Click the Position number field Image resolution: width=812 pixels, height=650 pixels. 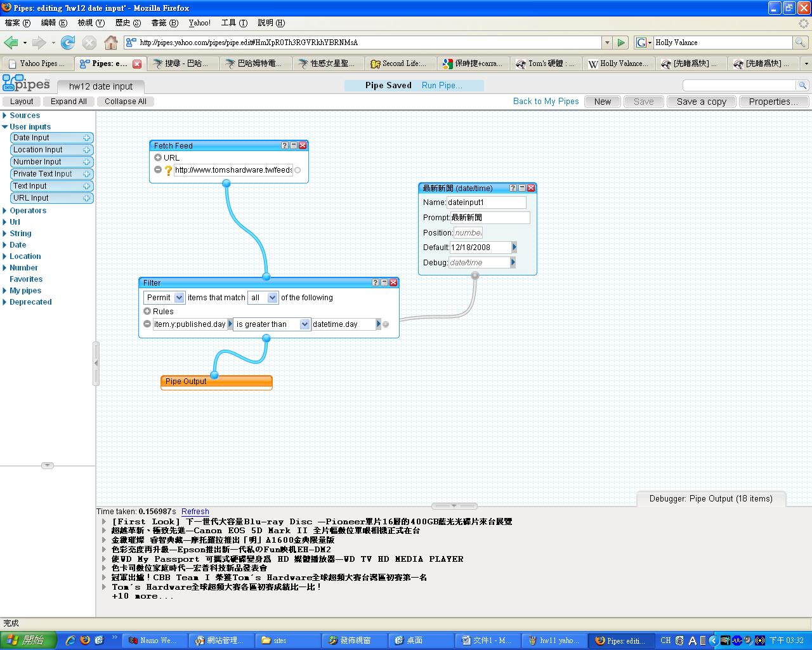pos(468,233)
